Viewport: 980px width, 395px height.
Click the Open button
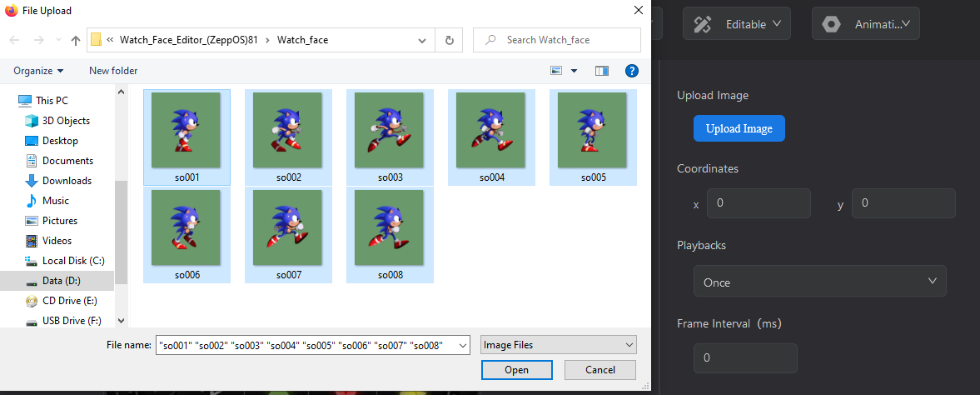click(x=517, y=370)
